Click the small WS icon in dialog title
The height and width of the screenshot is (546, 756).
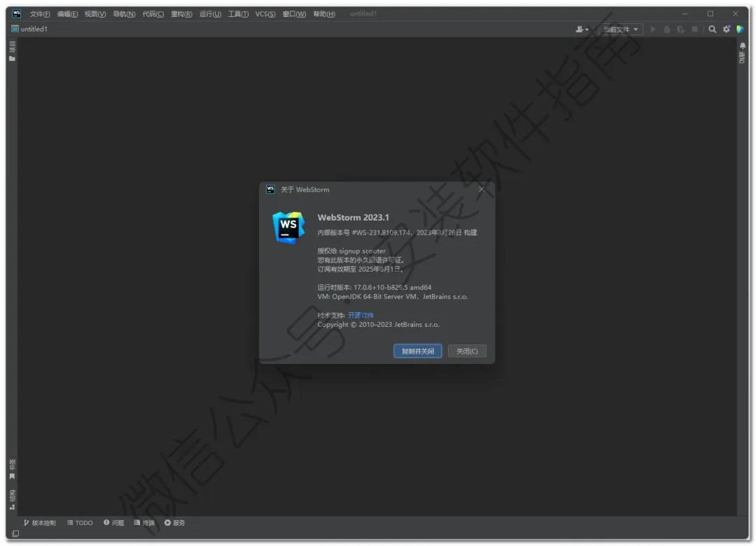tap(270, 190)
